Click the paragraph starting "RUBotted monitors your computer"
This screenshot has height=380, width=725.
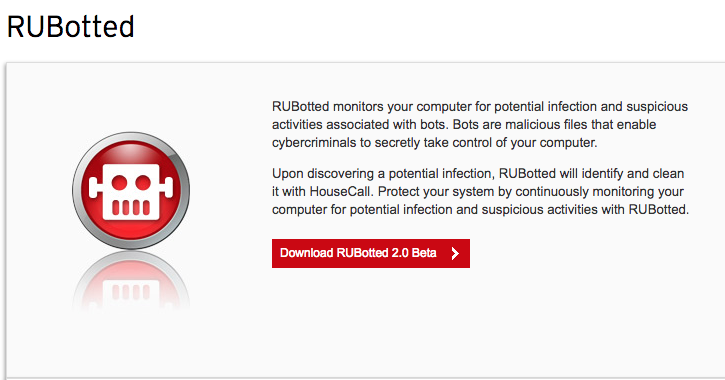480,124
